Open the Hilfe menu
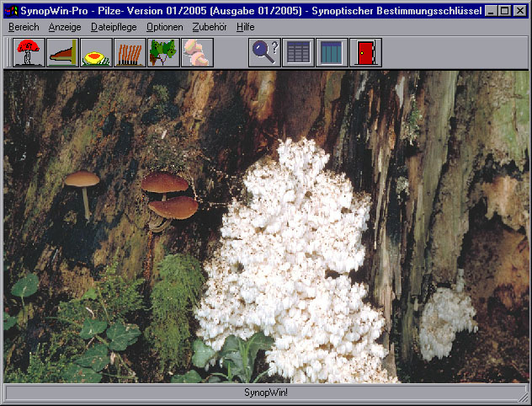 coord(245,27)
